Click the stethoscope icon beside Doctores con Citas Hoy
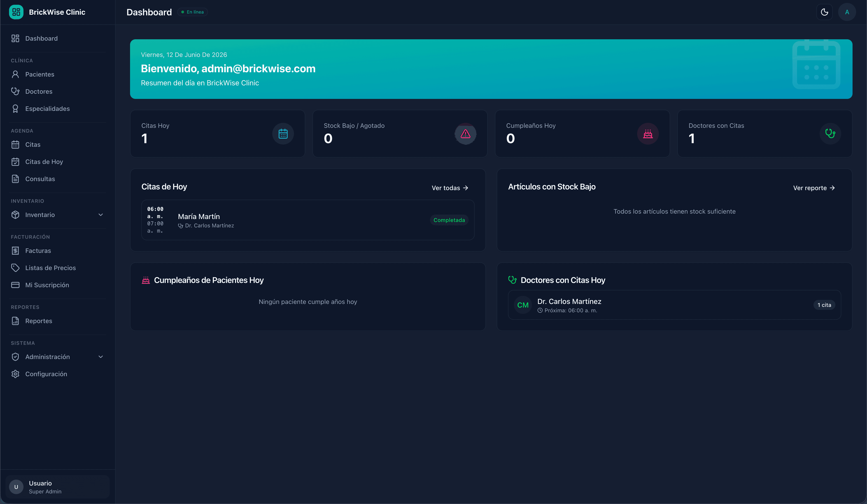Viewport: 867px width, 504px height. [512, 280]
